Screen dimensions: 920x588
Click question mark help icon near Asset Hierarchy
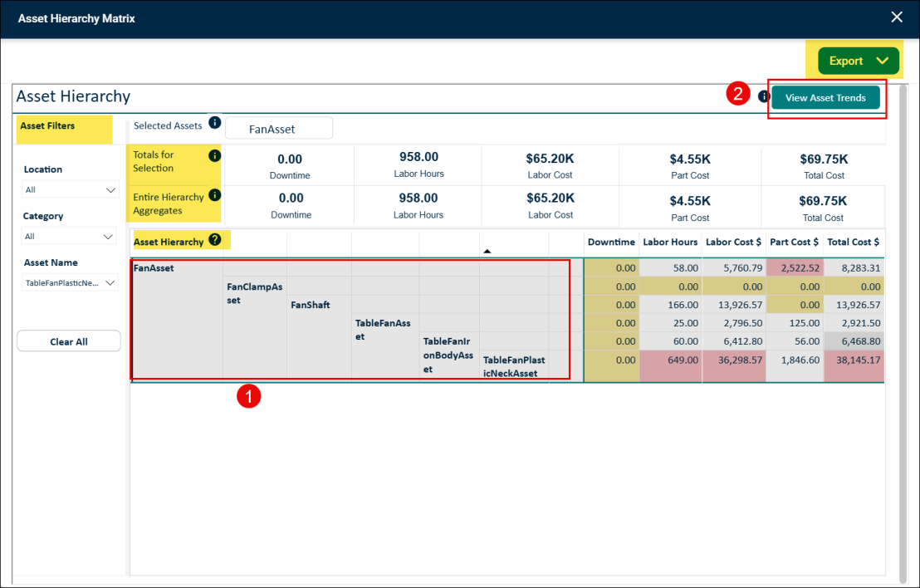pos(215,239)
